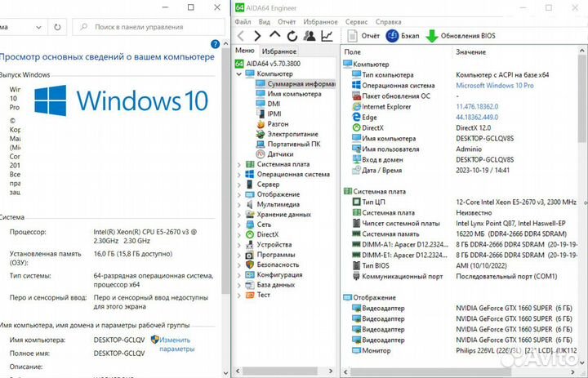Click the AIDA64 forward navigation arrow
Image resolution: width=588 pixels, height=378 pixels.
[x=257, y=36]
